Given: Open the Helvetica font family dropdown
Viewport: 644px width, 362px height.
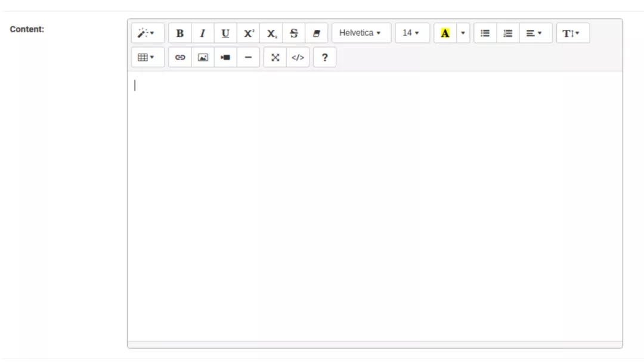Looking at the screenshot, I should [x=361, y=33].
